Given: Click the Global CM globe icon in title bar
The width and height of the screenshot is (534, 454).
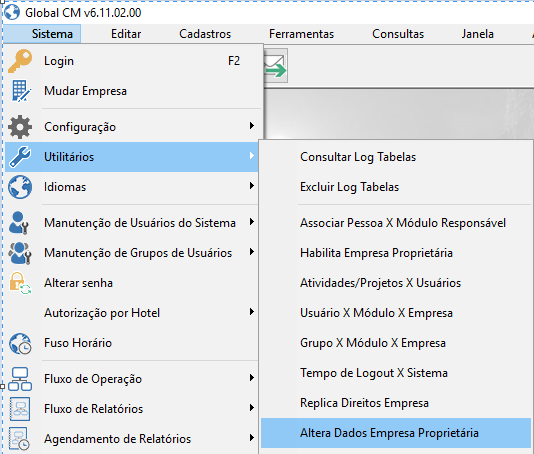Looking at the screenshot, I should tap(12, 13).
